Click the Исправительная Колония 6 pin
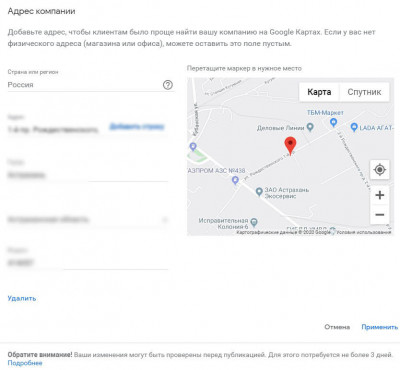This screenshot has width=400, height=370. coord(254,222)
